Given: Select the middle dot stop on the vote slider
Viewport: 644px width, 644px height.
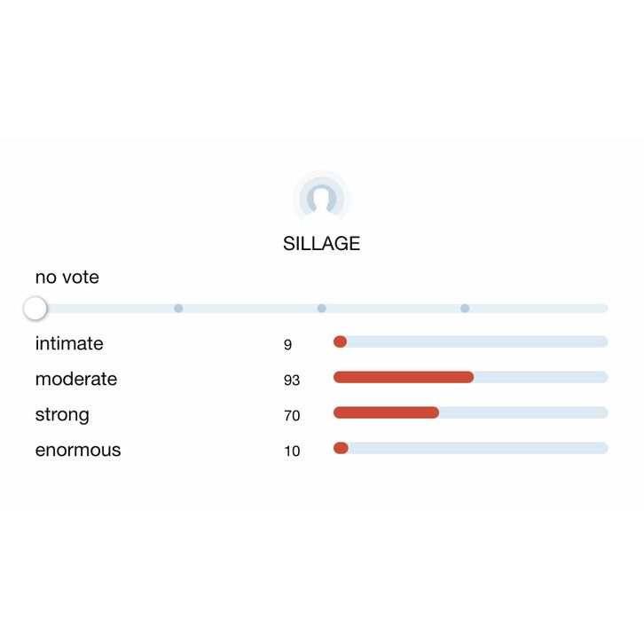Looking at the screenshot, I should pos(321,309).
